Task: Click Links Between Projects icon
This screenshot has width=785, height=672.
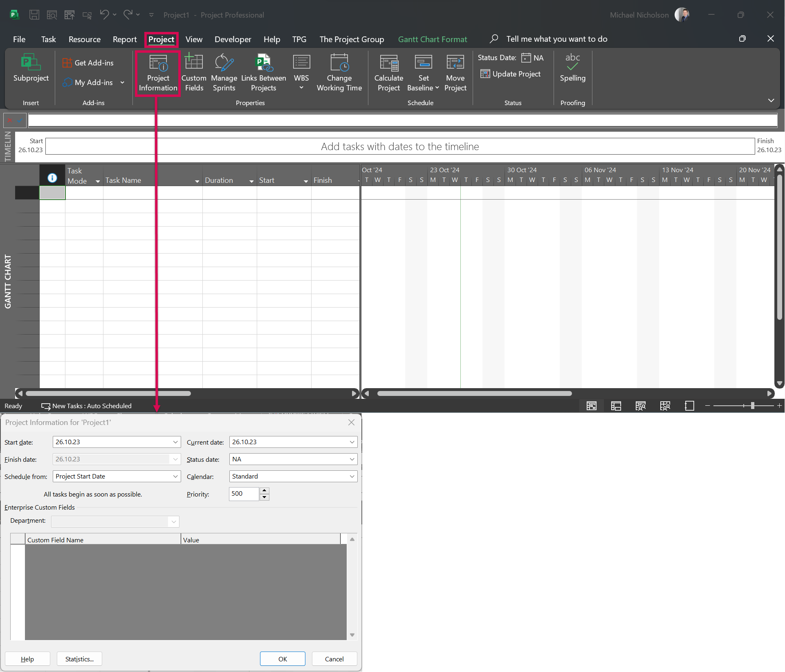Action: (263, 72)
